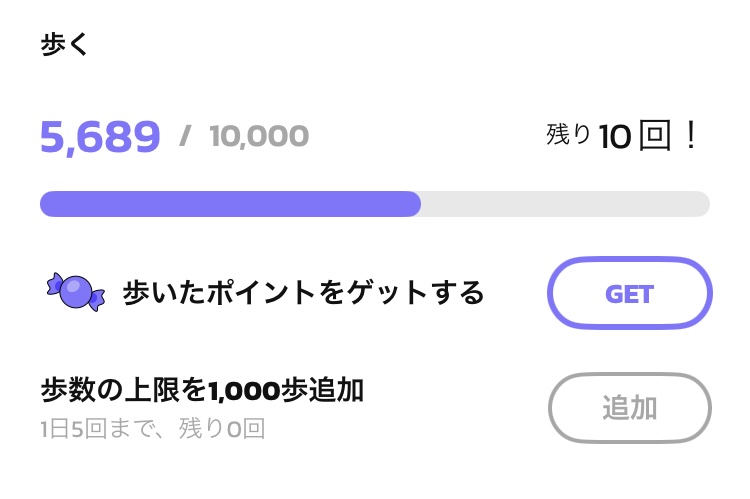Tap the GET button to claim points

(x=629, y=293)
